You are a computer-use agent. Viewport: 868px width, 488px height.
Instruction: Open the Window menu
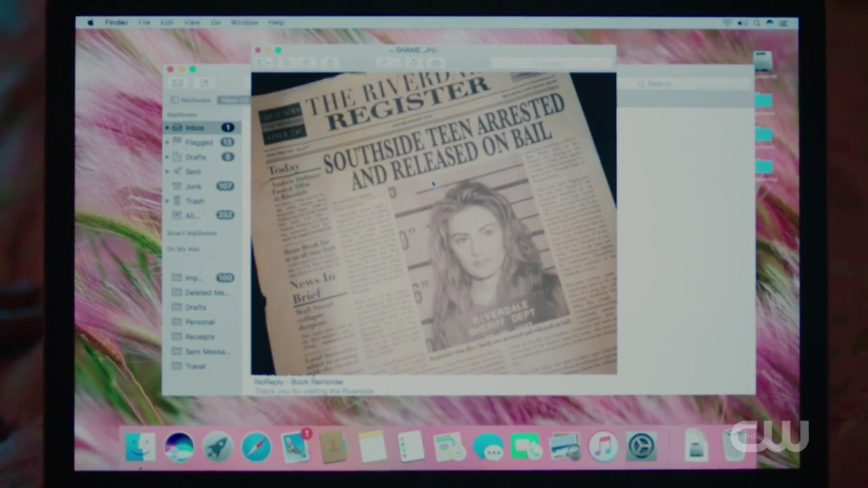click(x=245, y=23)
